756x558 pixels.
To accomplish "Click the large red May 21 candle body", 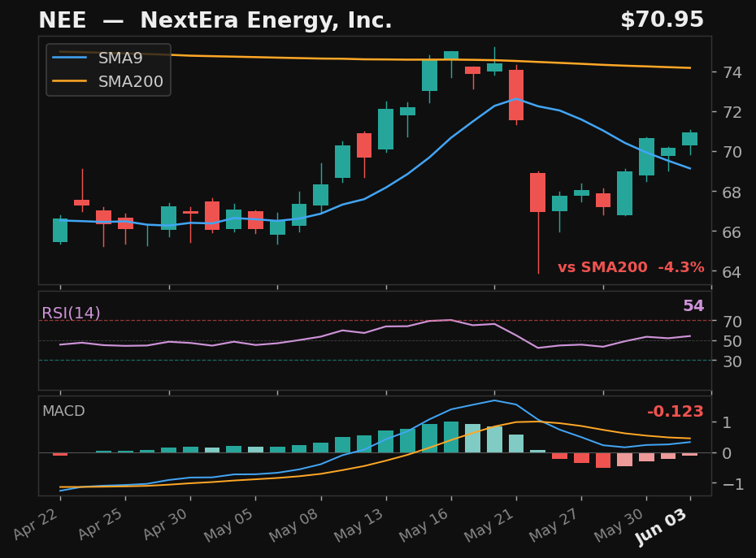I will pyautogui.click(x=516, y=95).
